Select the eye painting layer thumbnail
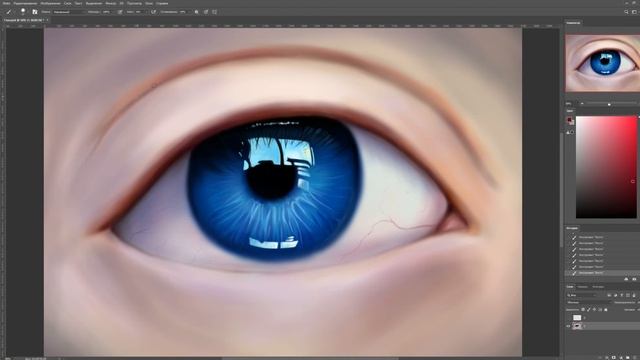640x360 pixels. coord(577,326)
